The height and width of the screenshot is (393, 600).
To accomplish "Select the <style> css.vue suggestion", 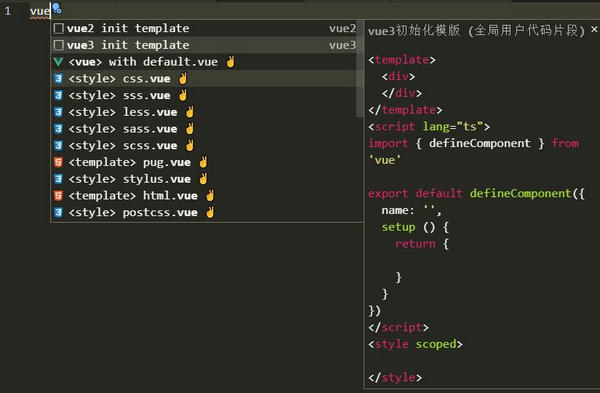I will [207, 79].
